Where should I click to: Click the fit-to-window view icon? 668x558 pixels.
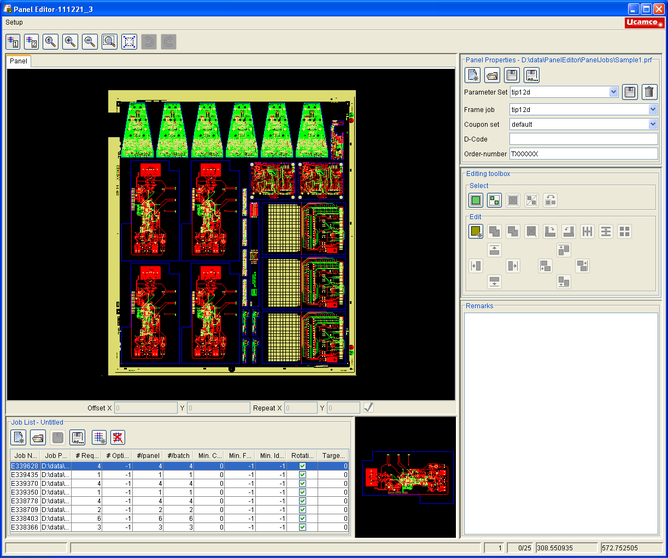(130, 41)
